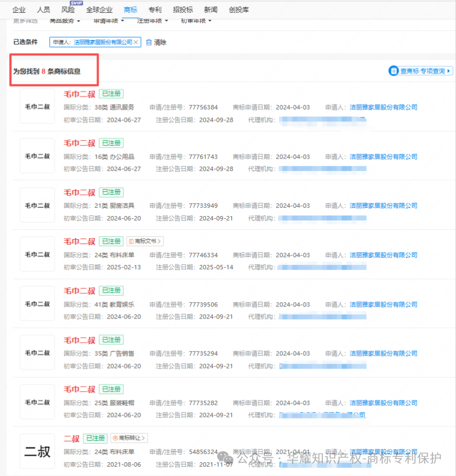
Task: Click trademark thumbnail for registration 77739506
Action: point(37,304)
